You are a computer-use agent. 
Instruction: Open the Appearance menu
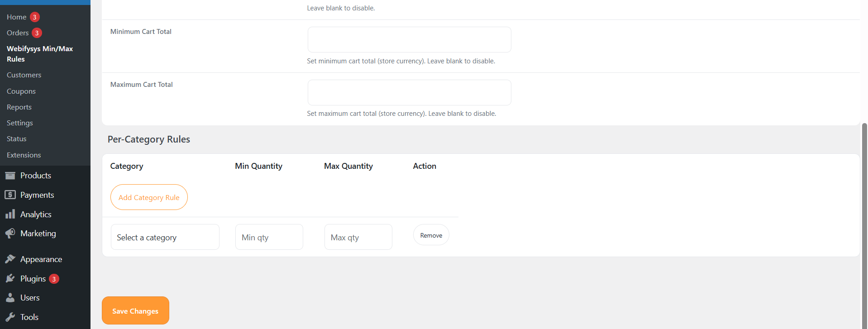coord(41,259)
